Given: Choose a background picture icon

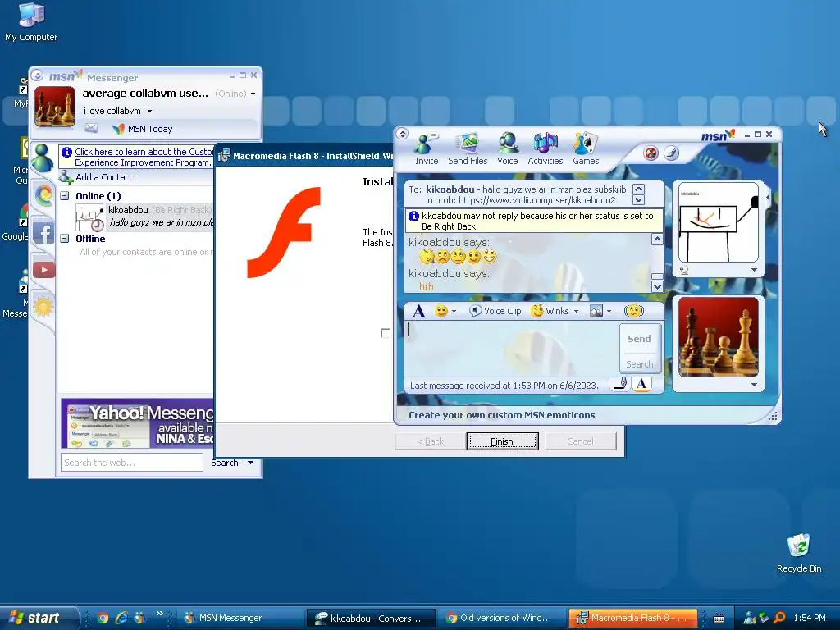Looking at the screenshot, I should pos(596,311).
